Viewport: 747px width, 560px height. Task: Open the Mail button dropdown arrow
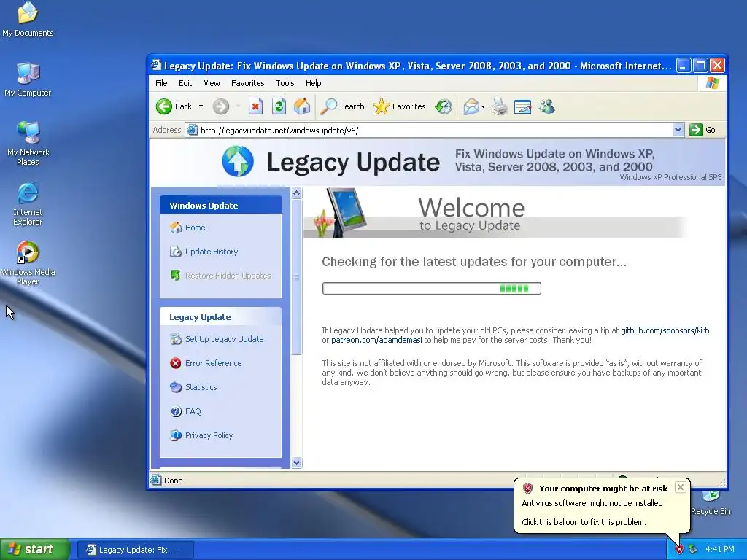(483, 106)
